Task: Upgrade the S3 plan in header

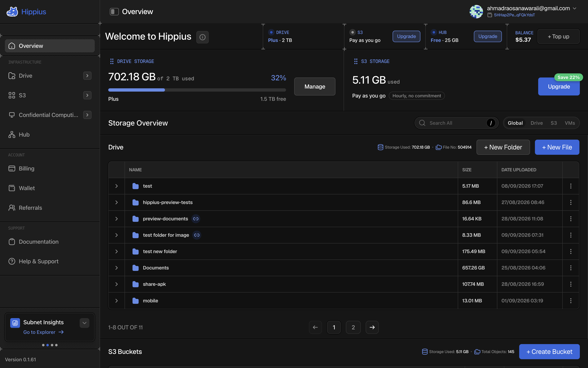Action: pyautogui.click(x=406, y=36)
